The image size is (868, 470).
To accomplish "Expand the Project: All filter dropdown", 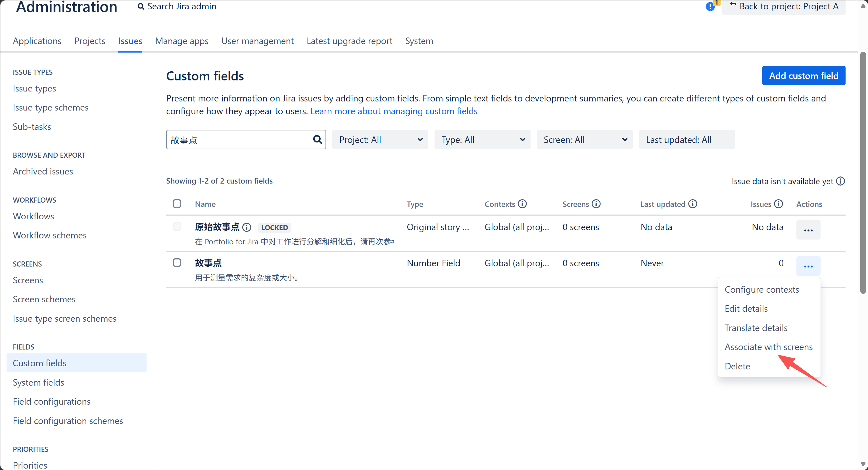I will click(380, 140).
